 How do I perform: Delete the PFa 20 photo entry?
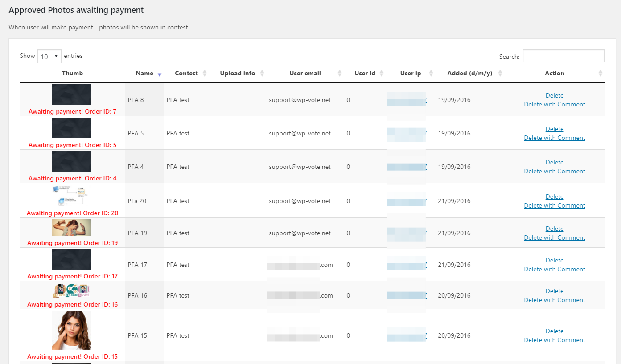click(x=555, y=196)
